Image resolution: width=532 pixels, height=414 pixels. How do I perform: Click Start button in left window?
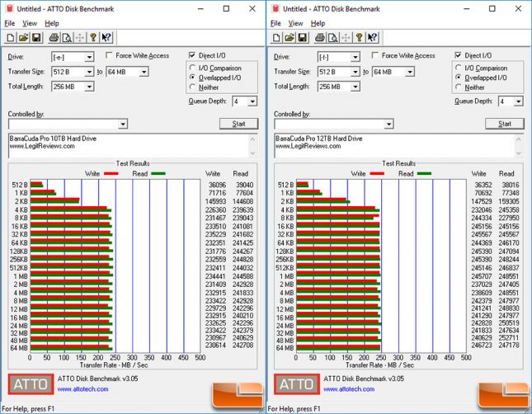pos(239,124)
